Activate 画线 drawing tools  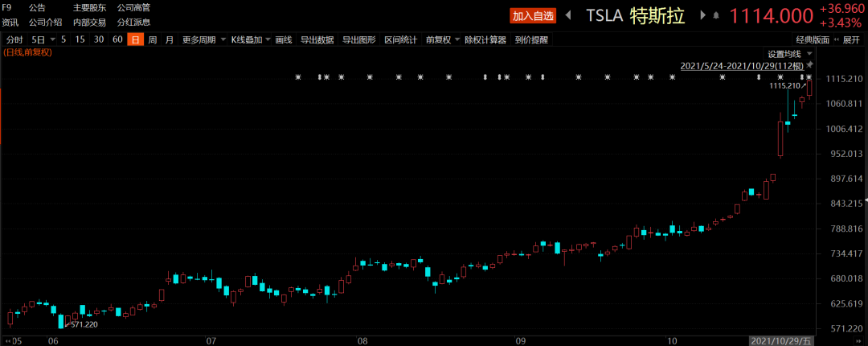click(284, 40)
